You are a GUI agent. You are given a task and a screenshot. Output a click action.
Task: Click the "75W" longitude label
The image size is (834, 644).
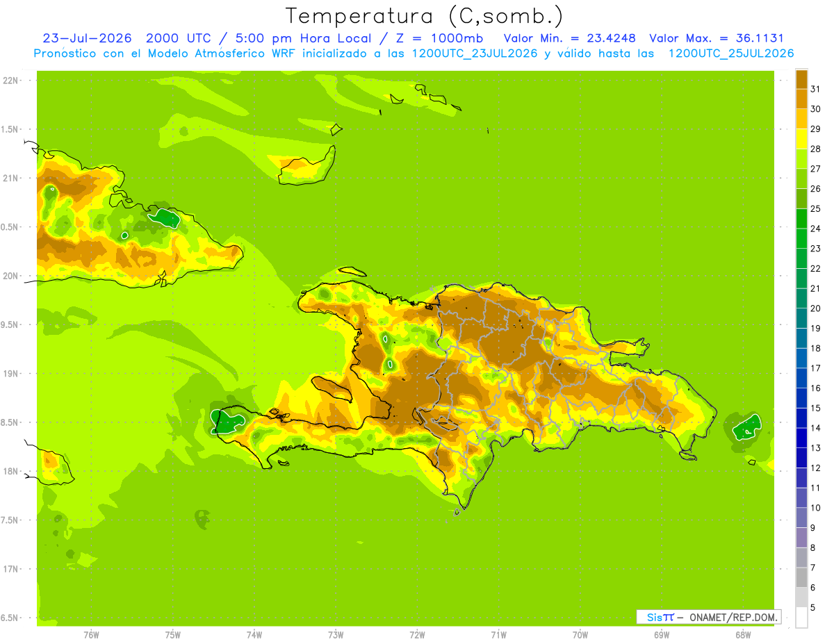[173, 635]
